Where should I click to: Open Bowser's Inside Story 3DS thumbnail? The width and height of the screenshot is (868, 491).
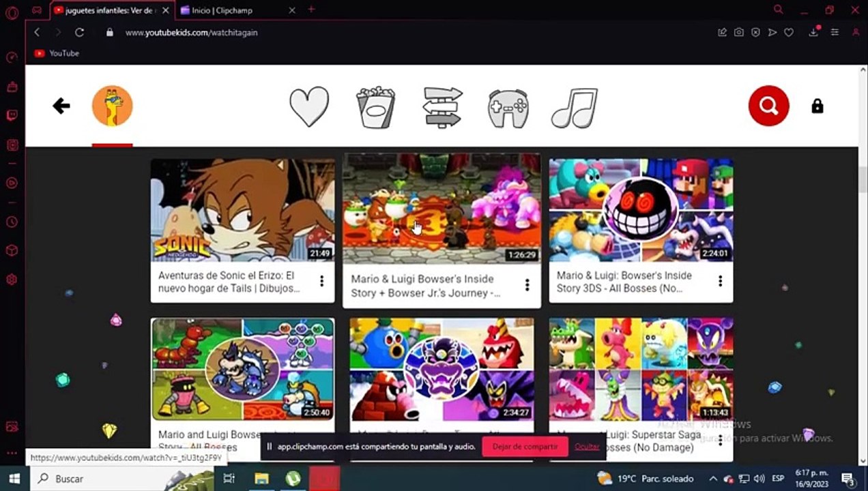tap(641, 211)
